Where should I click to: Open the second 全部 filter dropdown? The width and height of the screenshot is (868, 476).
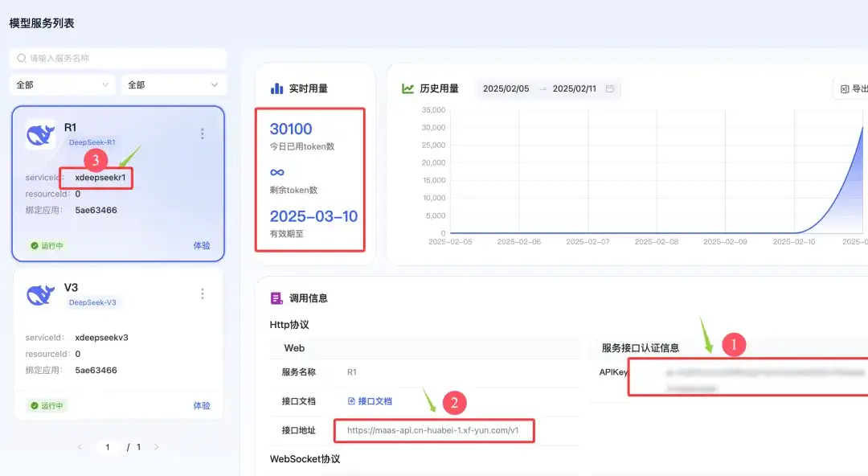174,84
